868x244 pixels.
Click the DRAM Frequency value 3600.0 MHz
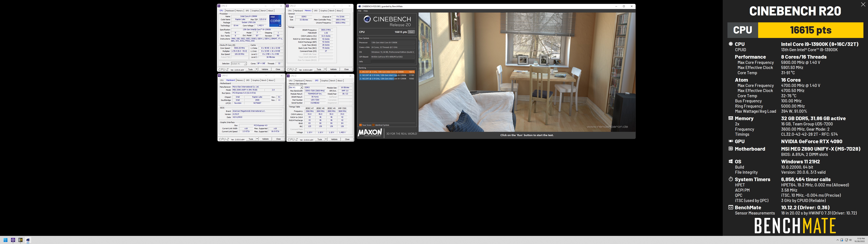(326, 30)
